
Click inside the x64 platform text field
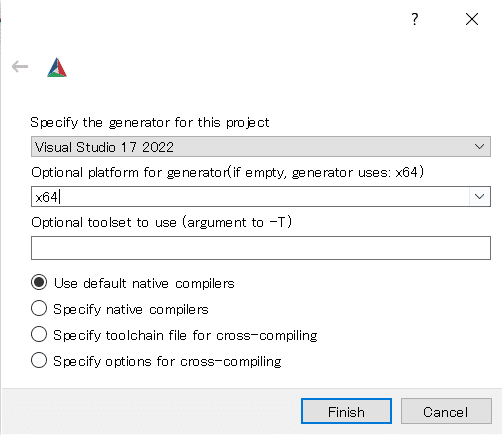coord(250,197)
